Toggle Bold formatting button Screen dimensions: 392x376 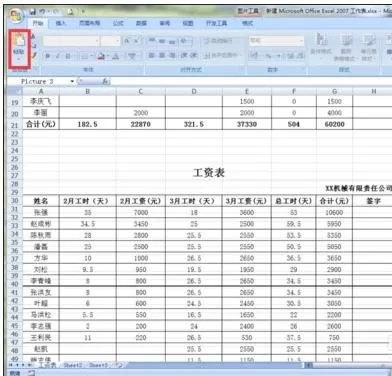(48, 56)
